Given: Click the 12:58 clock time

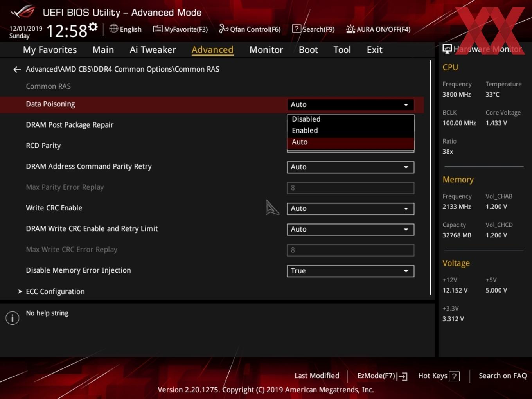Looking at the screenshot, I should click(66, 31).
